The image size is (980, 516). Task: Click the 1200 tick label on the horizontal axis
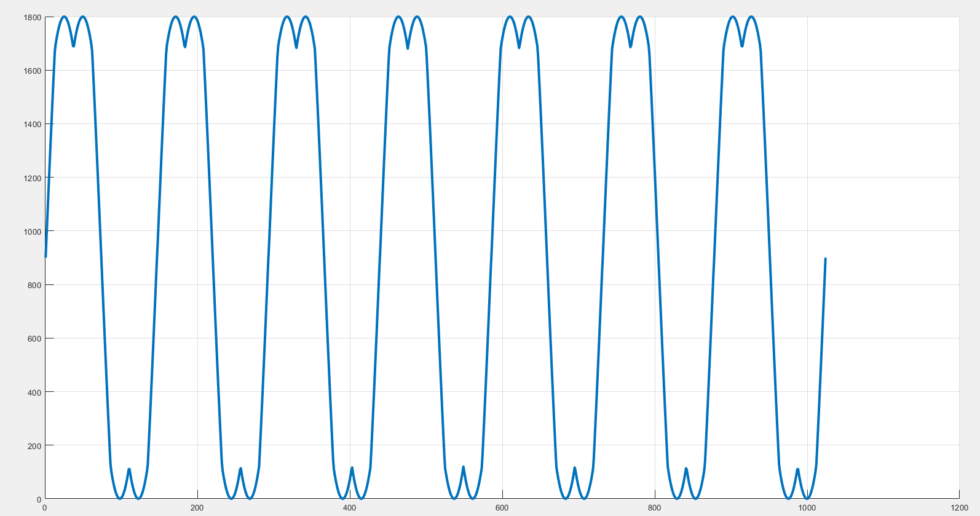[959, 507]
